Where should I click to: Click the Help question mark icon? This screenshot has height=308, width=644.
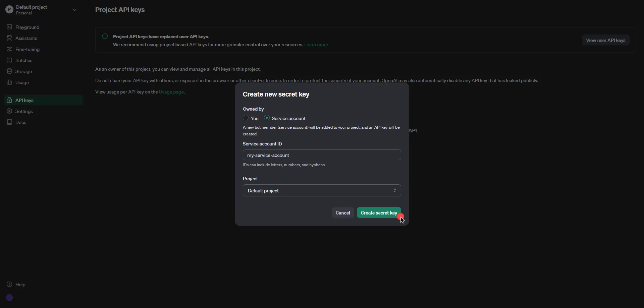(9, 285)
